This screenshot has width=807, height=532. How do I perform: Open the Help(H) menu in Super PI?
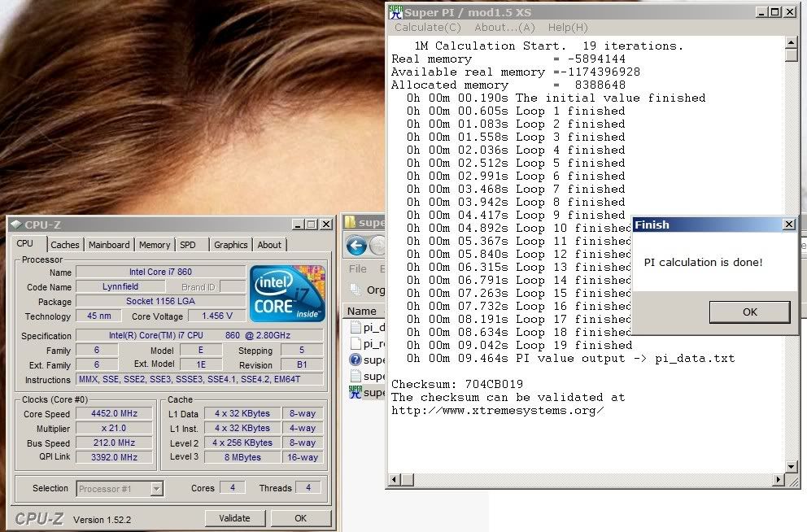[x=567, y=28]
